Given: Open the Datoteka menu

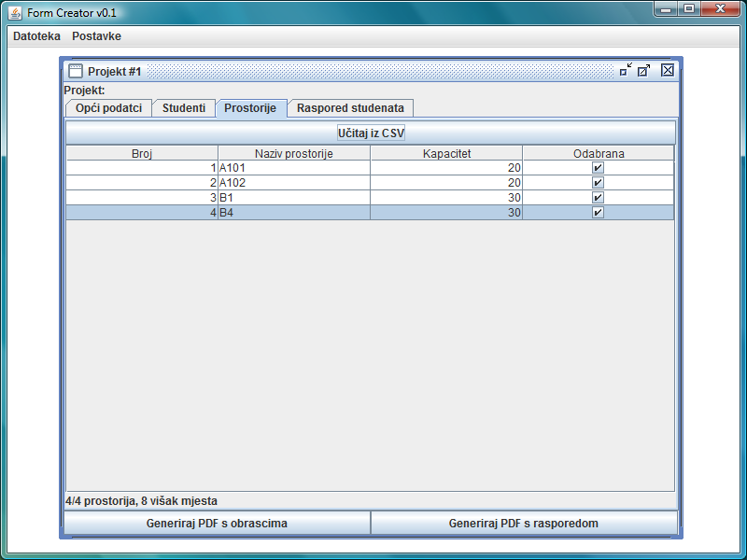Looking at the screenshot, I should pyautogui.click(x=36, y=36).
